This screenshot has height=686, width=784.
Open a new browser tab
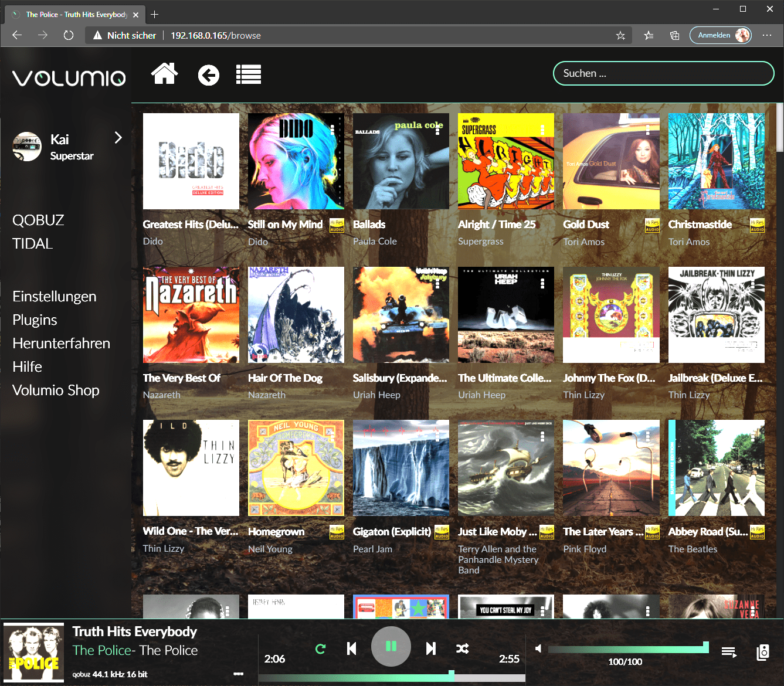[x=155, y=14]
